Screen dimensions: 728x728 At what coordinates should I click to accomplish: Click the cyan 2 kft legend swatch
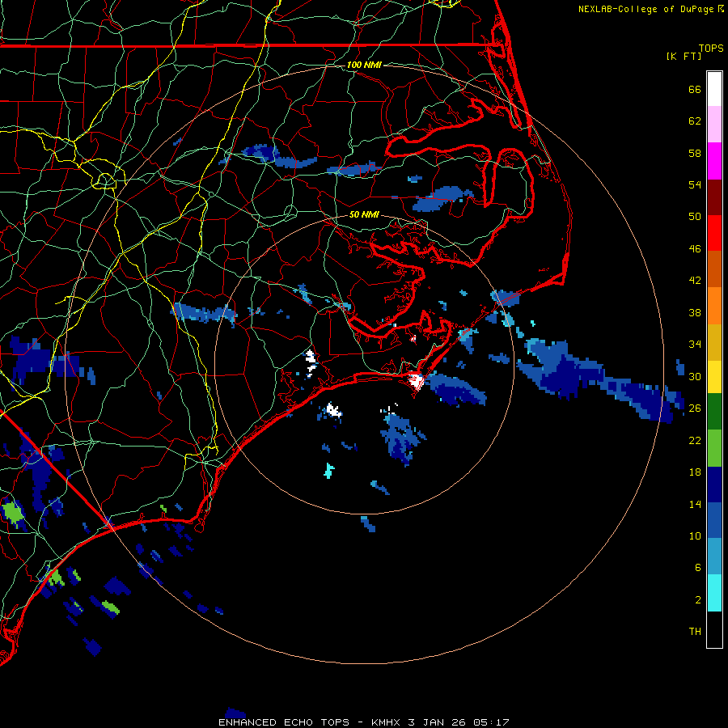[714, 593]
